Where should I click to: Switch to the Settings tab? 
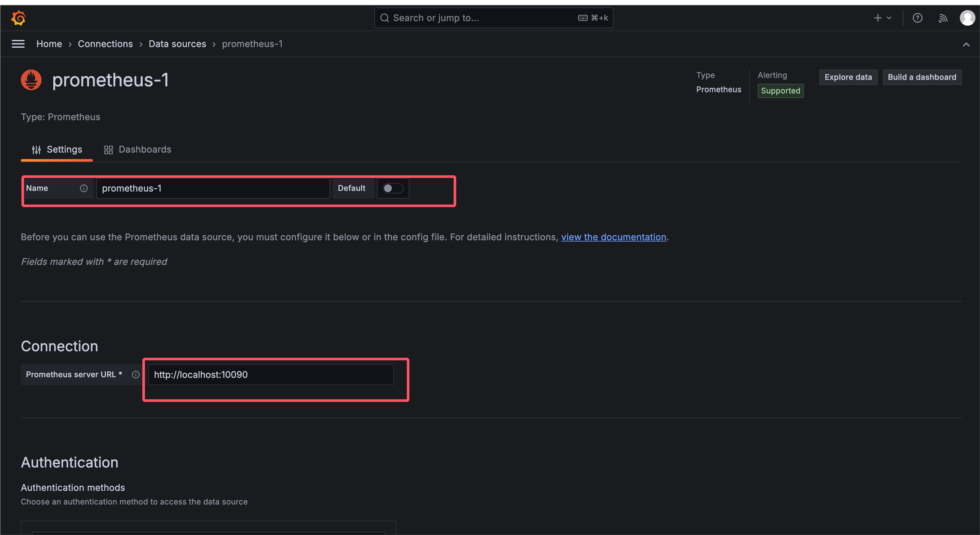pos(57,149)
